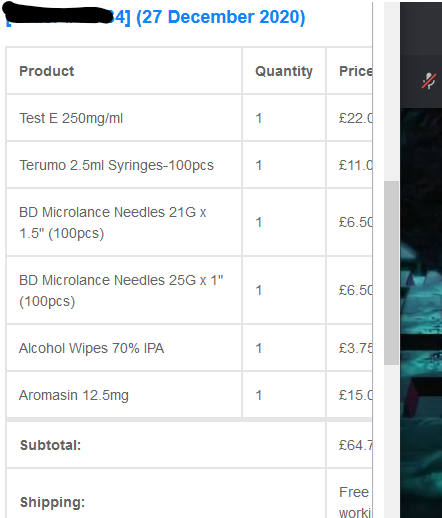This screenshot has width=442, height=518.
Task: Click Terumo 2.5ml Syringes-100pcs product name
Action: pyautogui.click(x=116, y=165)
